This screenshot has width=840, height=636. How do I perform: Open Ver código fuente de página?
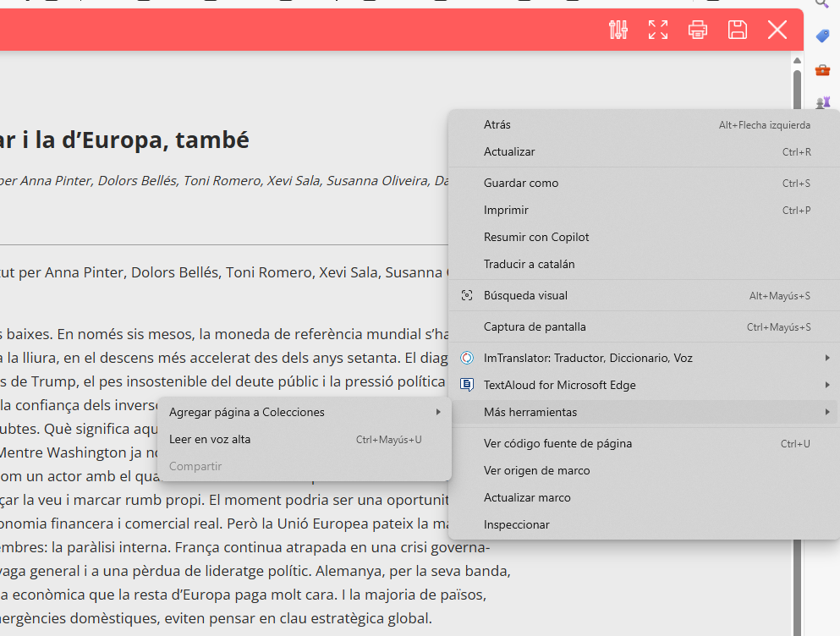557,443
